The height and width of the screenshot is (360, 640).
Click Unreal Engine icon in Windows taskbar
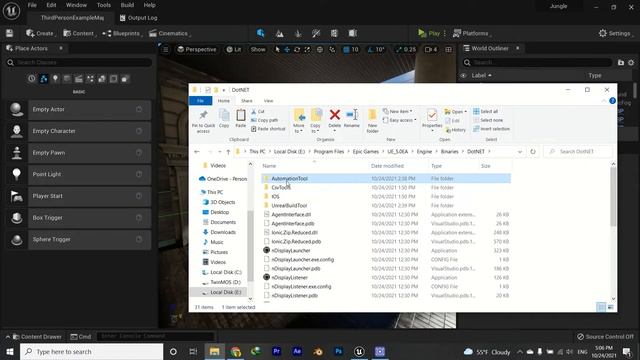(359, 351)
